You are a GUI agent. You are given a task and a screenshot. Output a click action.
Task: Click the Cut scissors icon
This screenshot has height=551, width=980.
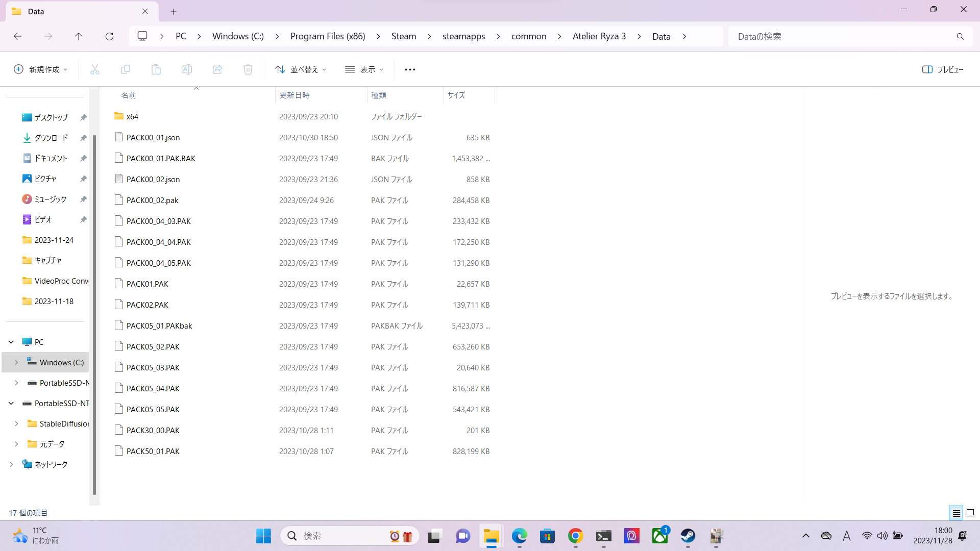[x=95, y=69]
